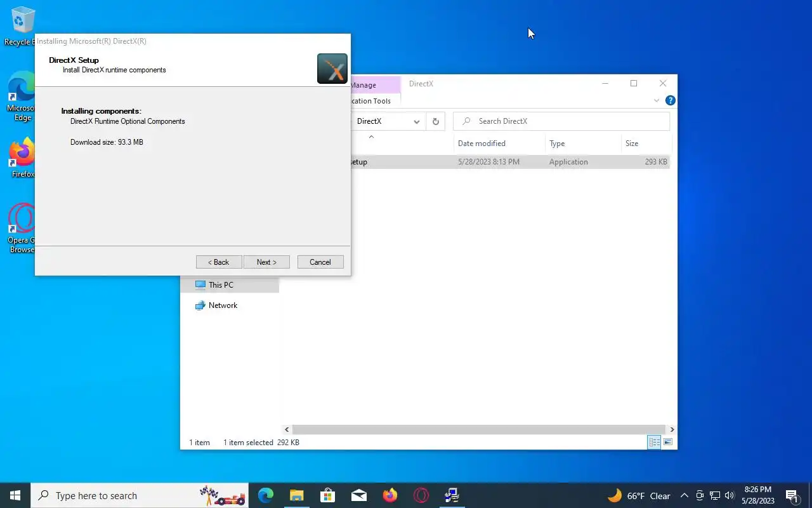Screen dimensions: 812x508
Task: Select the setup application file row
Action: coord(511,162)
